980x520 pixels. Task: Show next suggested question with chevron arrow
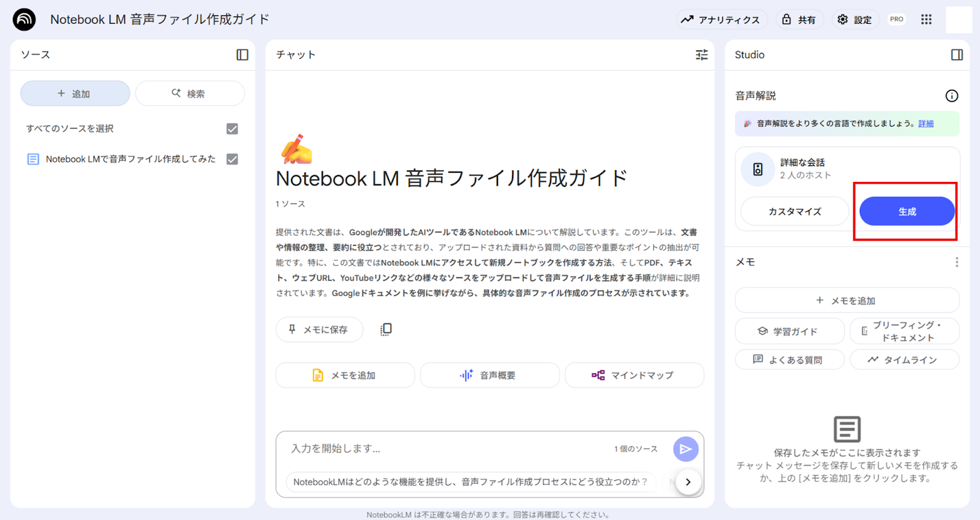pyautogui.click(x=688, y=482)
